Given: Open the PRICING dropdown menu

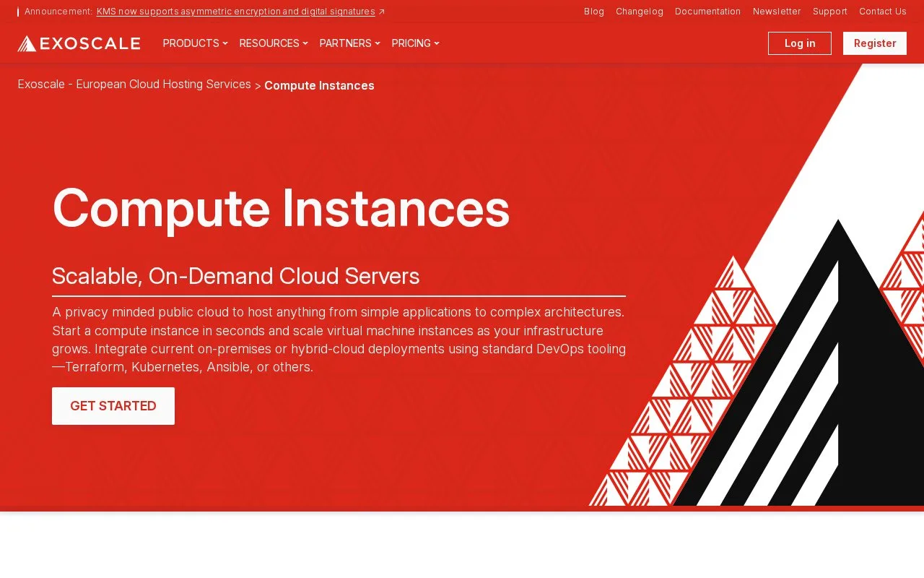Looking at the screenshot, I should point(415,43).
